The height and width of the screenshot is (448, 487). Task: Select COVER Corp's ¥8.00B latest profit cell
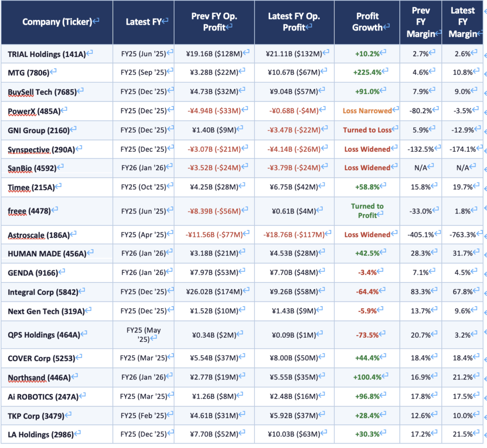294,358
